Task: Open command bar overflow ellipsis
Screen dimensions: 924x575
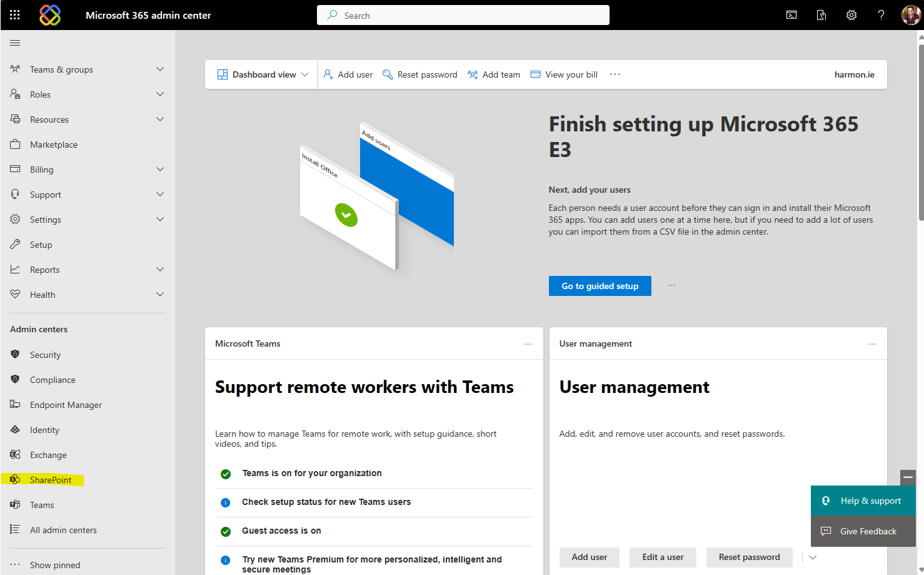Action: coord(615,74)
